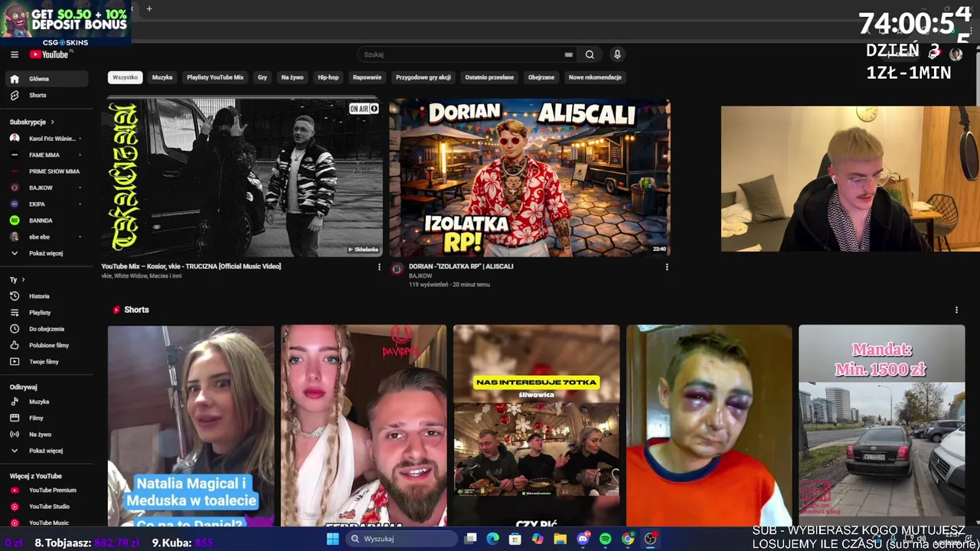Click the YouTube logo
Viewport: 980px width, 551px height.
[x=49, y=54]
